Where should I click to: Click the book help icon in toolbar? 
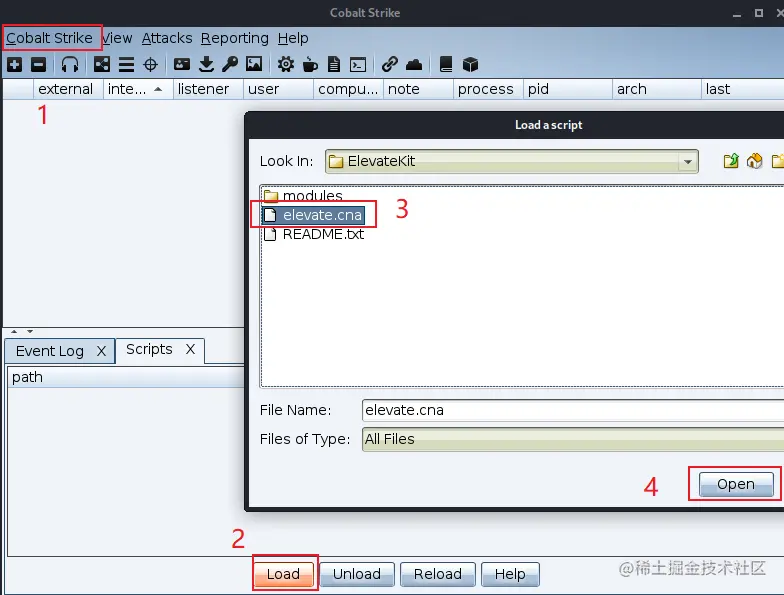[446, 64]
